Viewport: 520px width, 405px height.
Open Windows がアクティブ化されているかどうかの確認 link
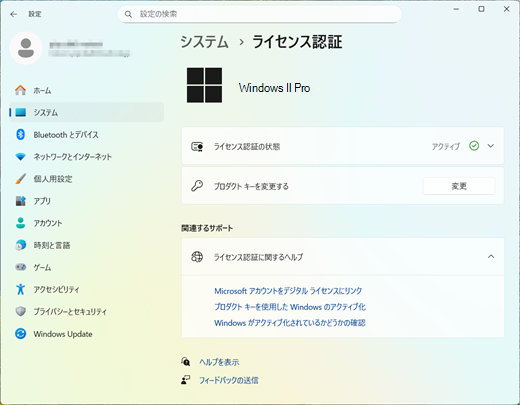pos(290,323)
